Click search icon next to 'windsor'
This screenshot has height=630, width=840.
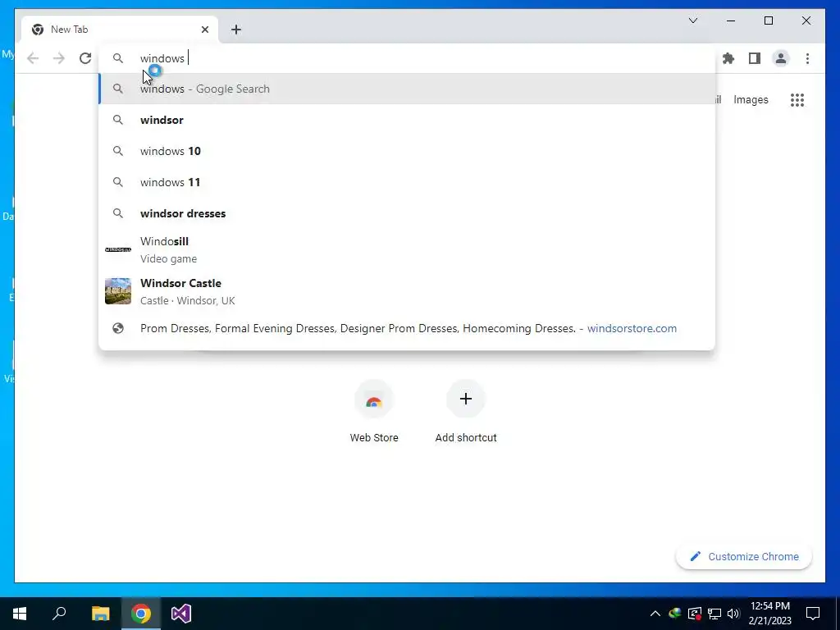click(x=118, y=120)
